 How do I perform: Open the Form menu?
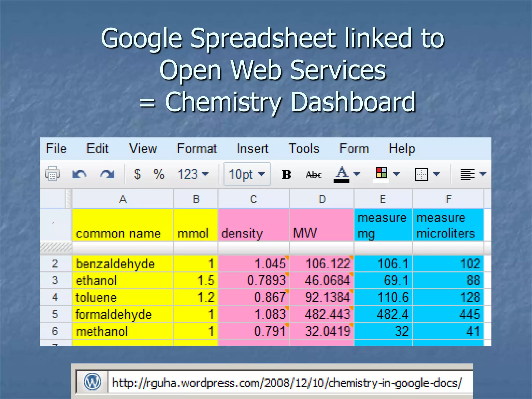click(354, 149)
